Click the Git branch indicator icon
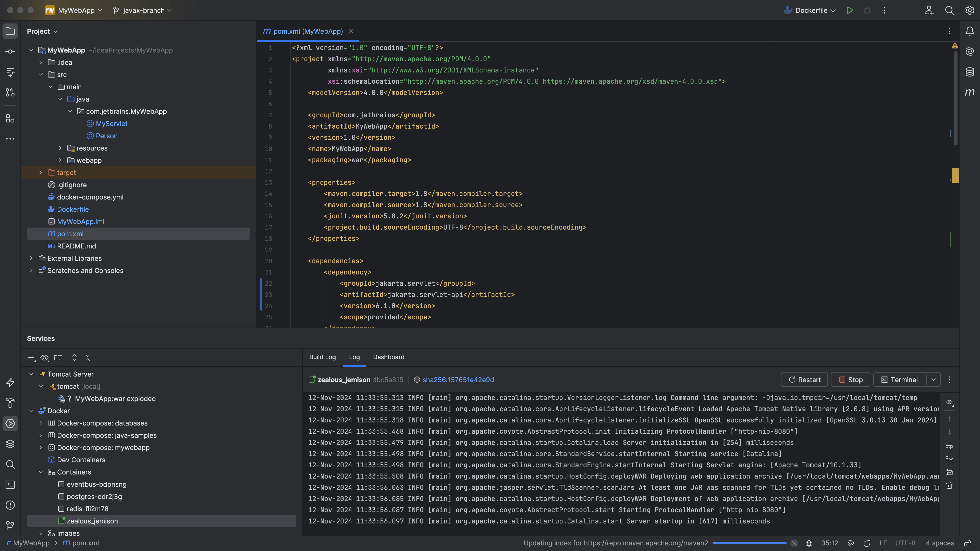The width and height of the screenshot is (980, 551). [x=116, y=11]
